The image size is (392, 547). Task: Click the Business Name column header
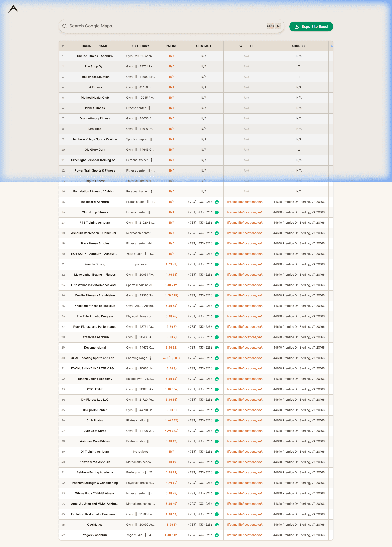coord(95,46)
